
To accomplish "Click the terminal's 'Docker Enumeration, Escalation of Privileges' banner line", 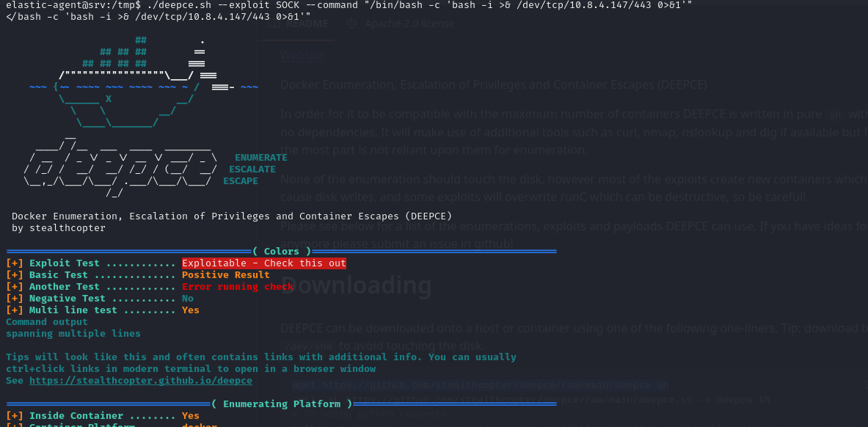I will (x=231, y=216).
